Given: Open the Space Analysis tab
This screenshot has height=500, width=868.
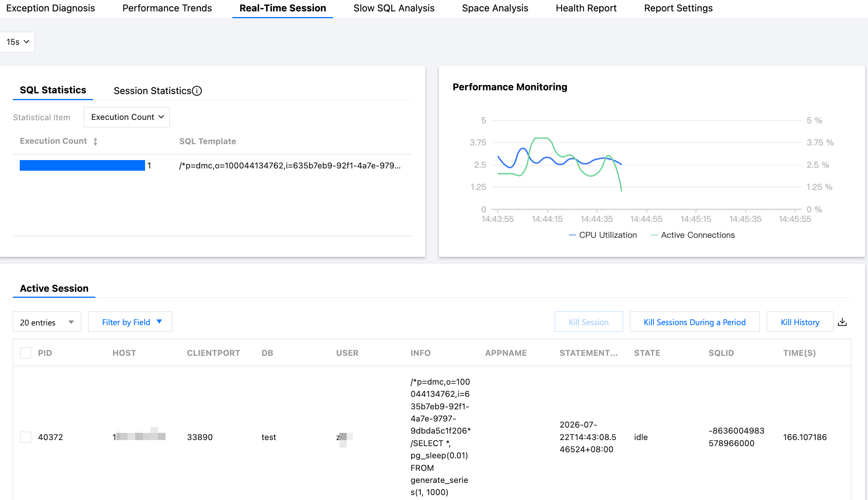Looking at the screenshot, I should click(495, 8).
